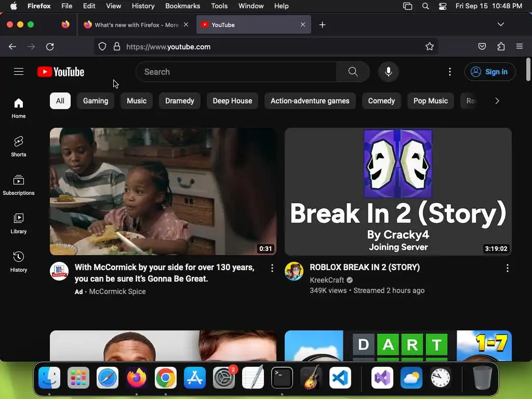532x399 pixels.
Task: Select the Music filter chip
Action: click(x=137, y=101)
